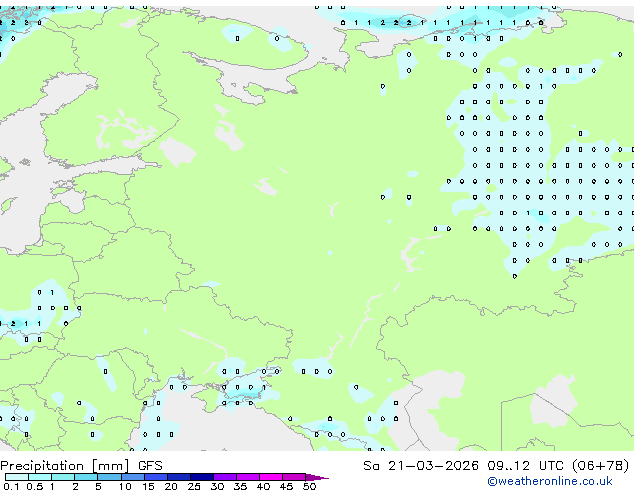Click the '(06+78)' forecast run label
This screenshot has height=490, width=634.
(x=600, y=466)
